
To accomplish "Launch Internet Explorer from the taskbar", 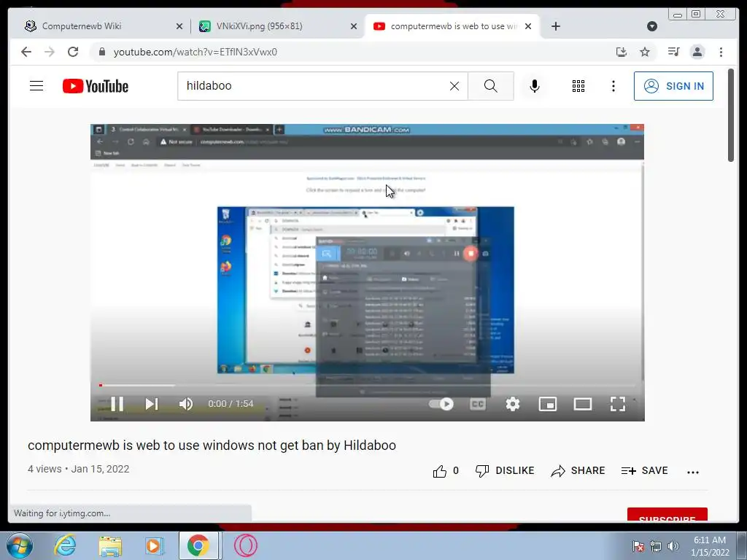I will click(65, 545).
